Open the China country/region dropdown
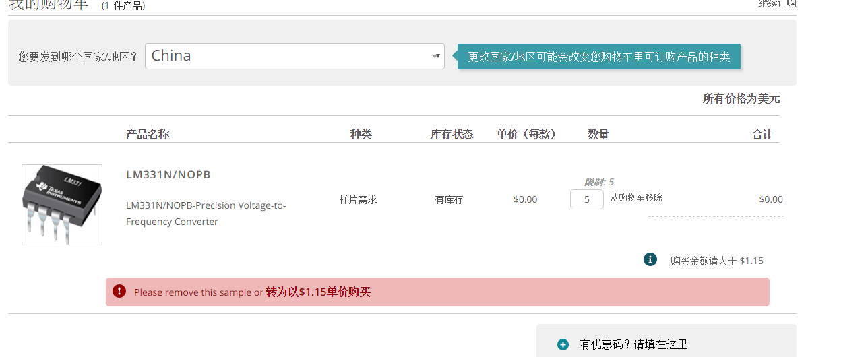 294,56
